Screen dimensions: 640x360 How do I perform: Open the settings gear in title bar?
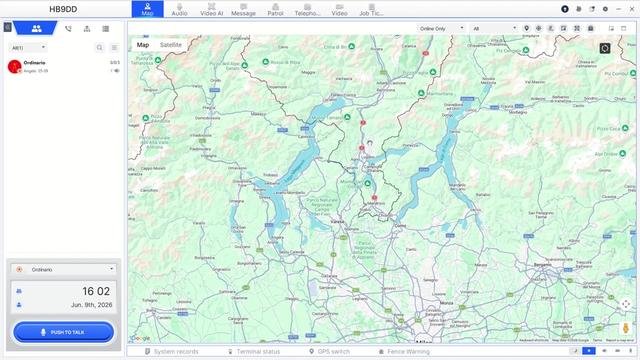click(x=605, y=9)
